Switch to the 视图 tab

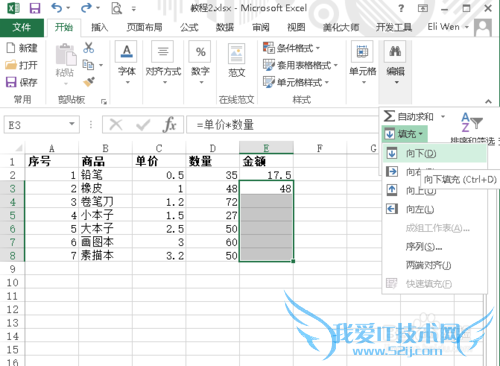[296, 27]
